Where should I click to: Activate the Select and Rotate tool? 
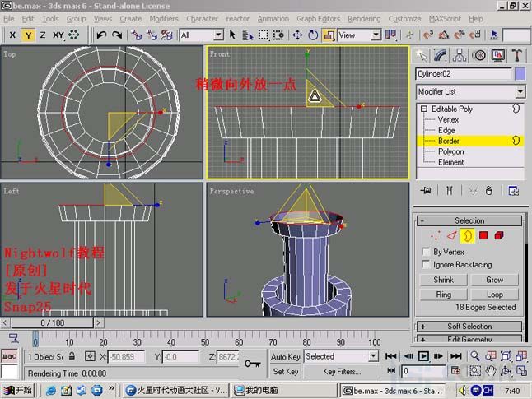[x=313, y=35]
